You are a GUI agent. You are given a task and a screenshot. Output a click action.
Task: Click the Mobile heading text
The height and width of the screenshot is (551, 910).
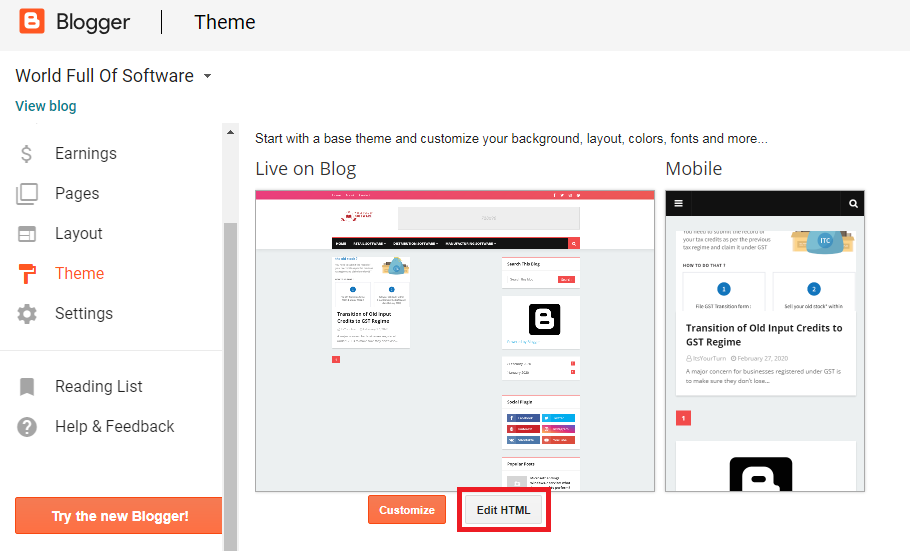pyautogui.click(x=694, y=168)
